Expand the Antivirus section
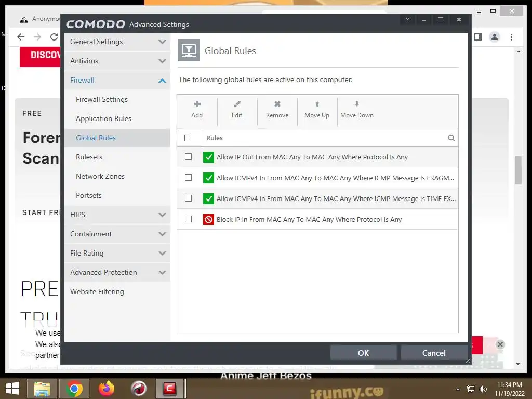Viewport: 532px width, 399px height. 117,61
